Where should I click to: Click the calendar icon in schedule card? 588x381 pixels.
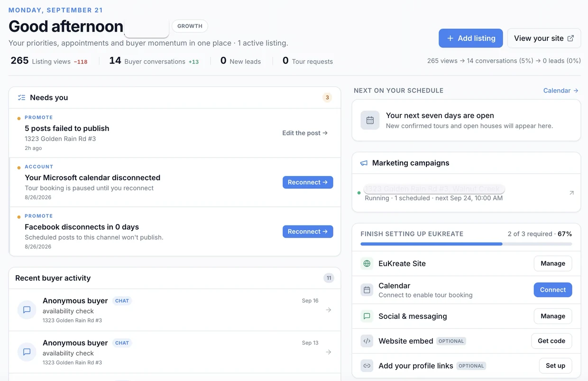(x=370, y=120)
